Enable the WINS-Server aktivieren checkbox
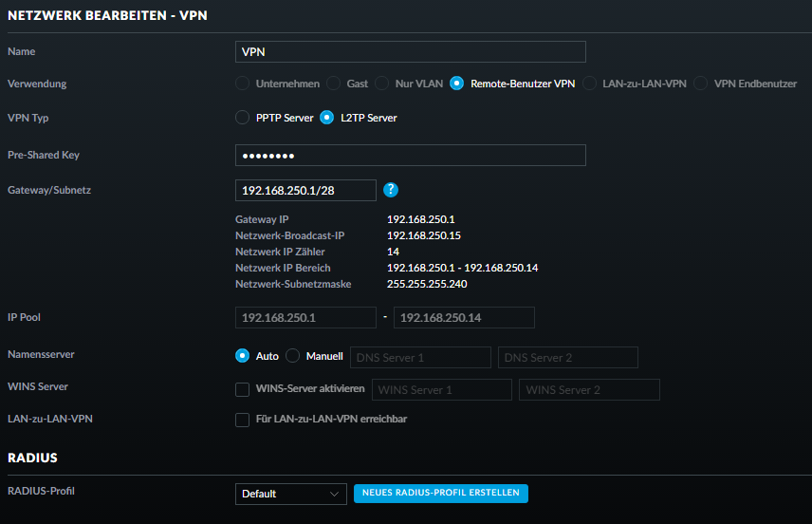 243,389
